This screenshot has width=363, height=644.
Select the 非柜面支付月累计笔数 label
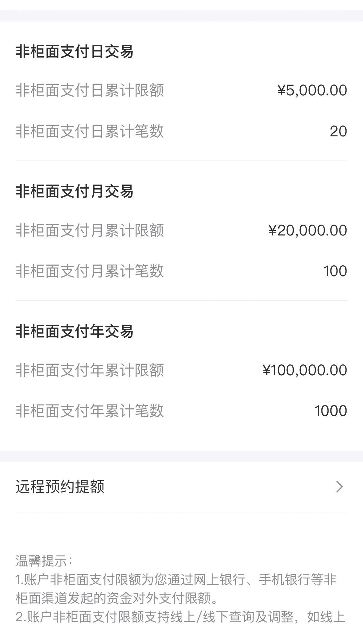tap(90, 271)
